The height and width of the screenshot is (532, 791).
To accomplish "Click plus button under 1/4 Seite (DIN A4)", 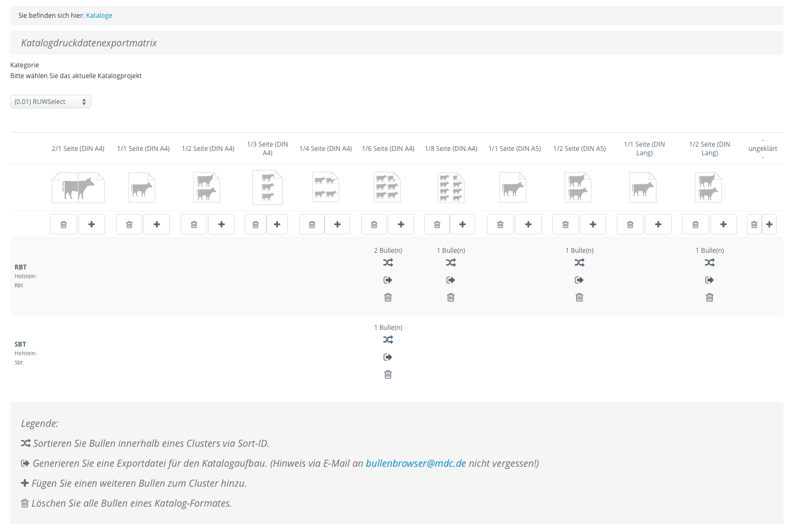I will pos(338,224).
